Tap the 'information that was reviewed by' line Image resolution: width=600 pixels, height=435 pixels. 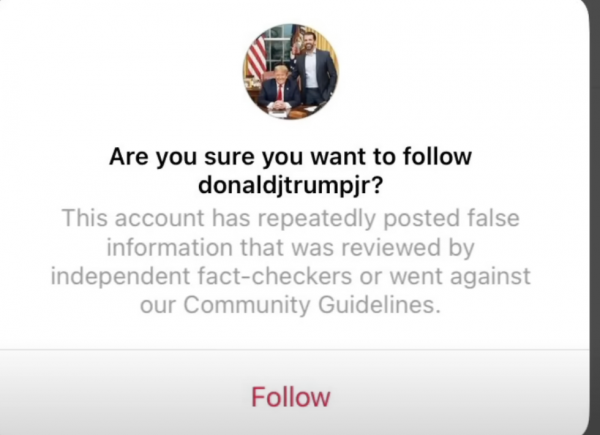[x=290, y=248]
